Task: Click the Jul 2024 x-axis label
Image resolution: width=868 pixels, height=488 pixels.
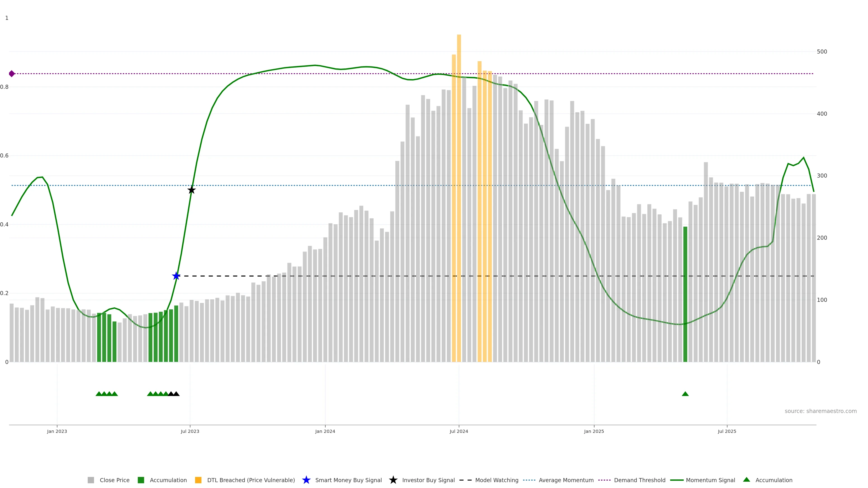Action: pyautogui.click(x=459, y=431)
